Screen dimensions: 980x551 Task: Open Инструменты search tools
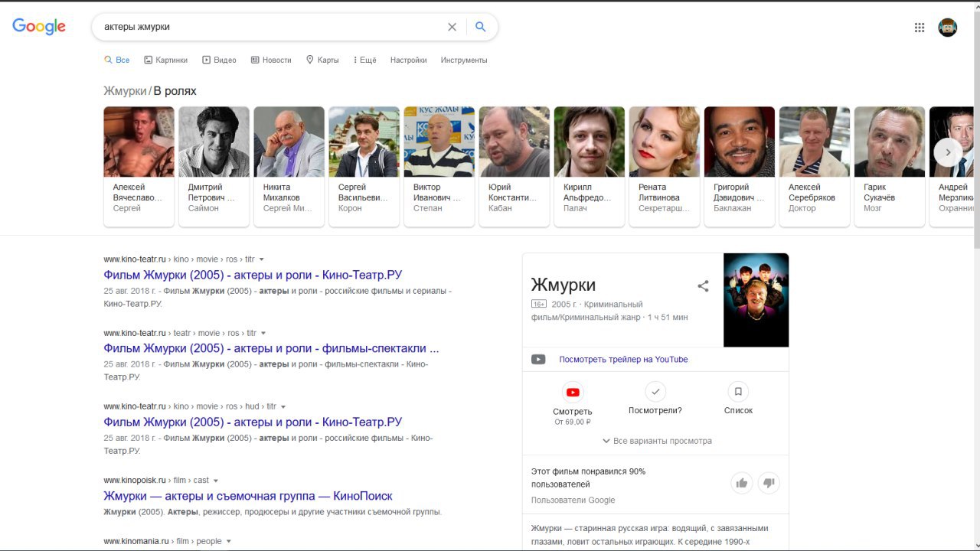(x=464, y=60)
